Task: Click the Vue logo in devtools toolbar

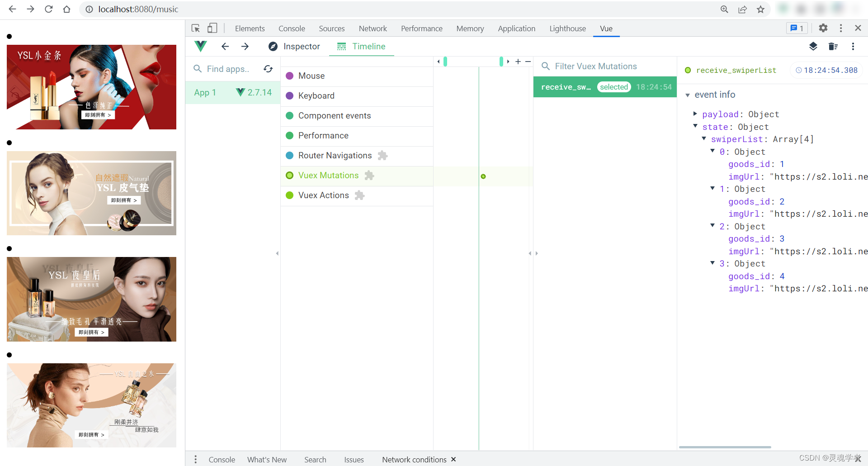Action: (x=200, y=46)
